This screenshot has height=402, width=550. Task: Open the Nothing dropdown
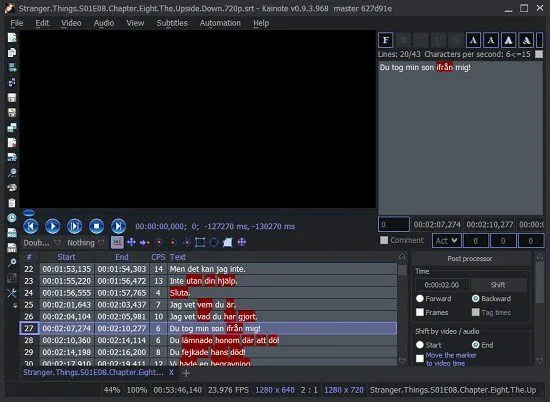(x=86, y=242)
